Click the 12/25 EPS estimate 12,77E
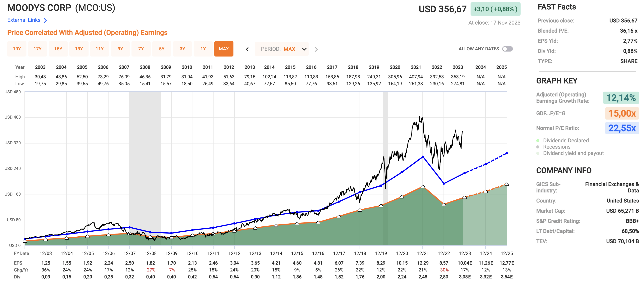 point(507,263)
